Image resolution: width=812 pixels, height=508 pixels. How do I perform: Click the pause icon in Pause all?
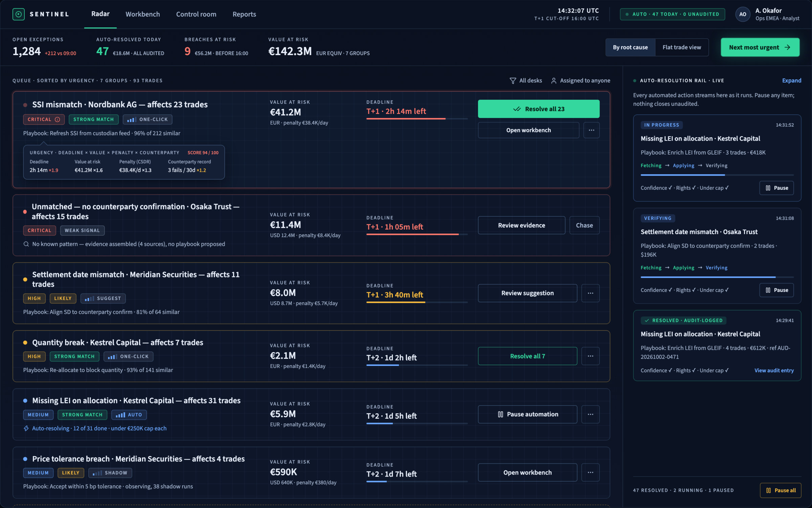[x=768, y=490]
